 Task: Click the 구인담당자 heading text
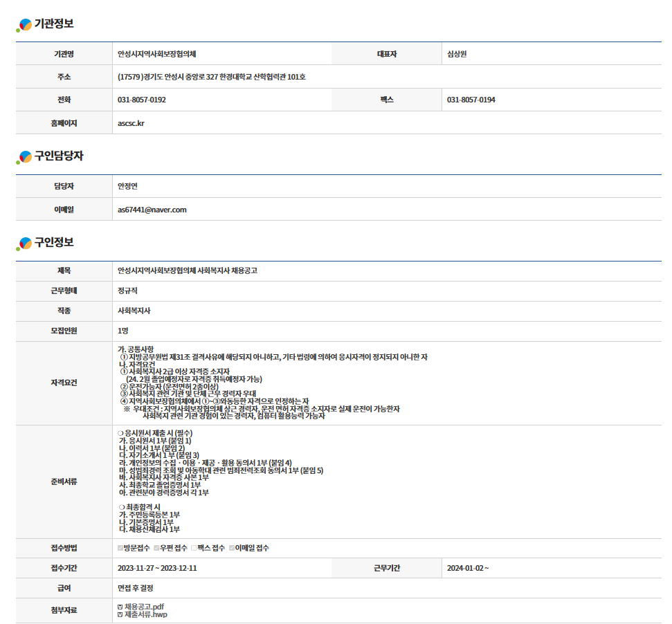click(x=59, y=156)
